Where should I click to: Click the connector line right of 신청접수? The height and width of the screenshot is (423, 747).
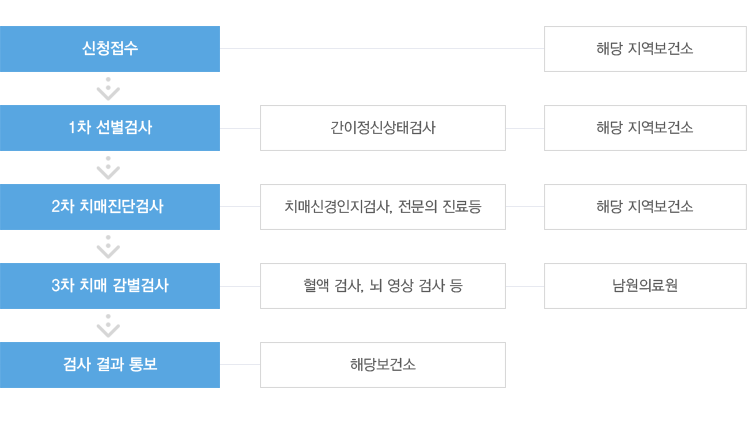pos(382,48)
